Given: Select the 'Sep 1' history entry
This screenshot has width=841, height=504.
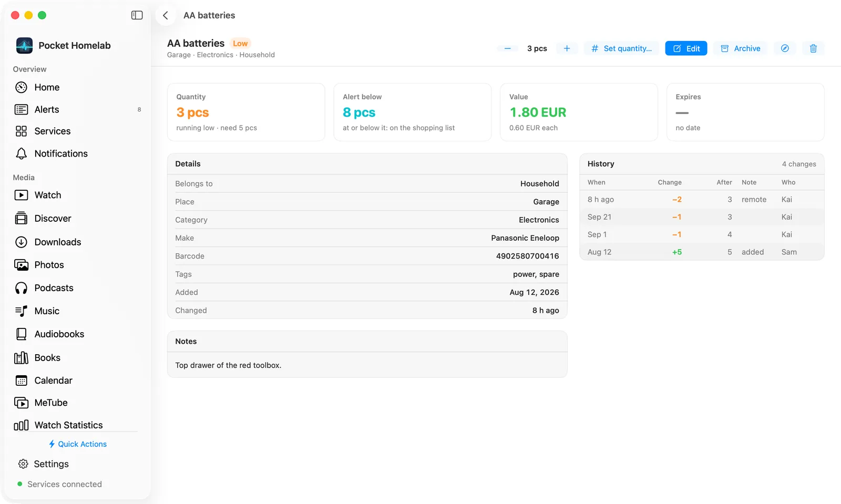Looking at the screenshot, I should point(702,234).
